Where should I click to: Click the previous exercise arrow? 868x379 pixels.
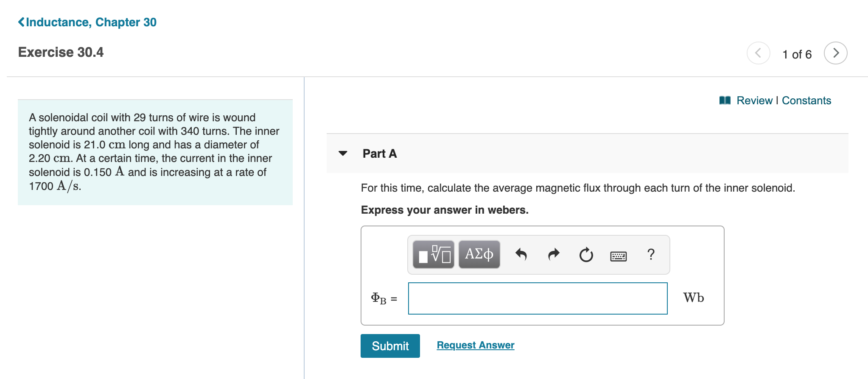[x=759, y=53]
